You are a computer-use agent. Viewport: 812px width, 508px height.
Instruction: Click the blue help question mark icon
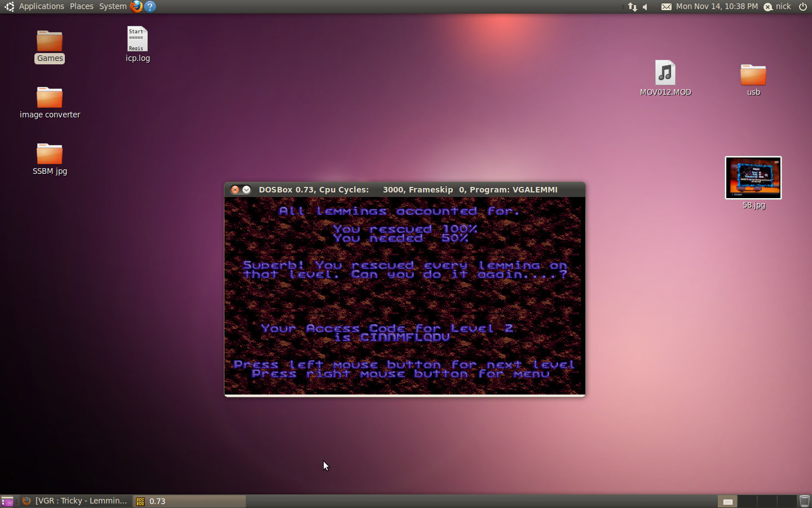click(x=150, y=7)
